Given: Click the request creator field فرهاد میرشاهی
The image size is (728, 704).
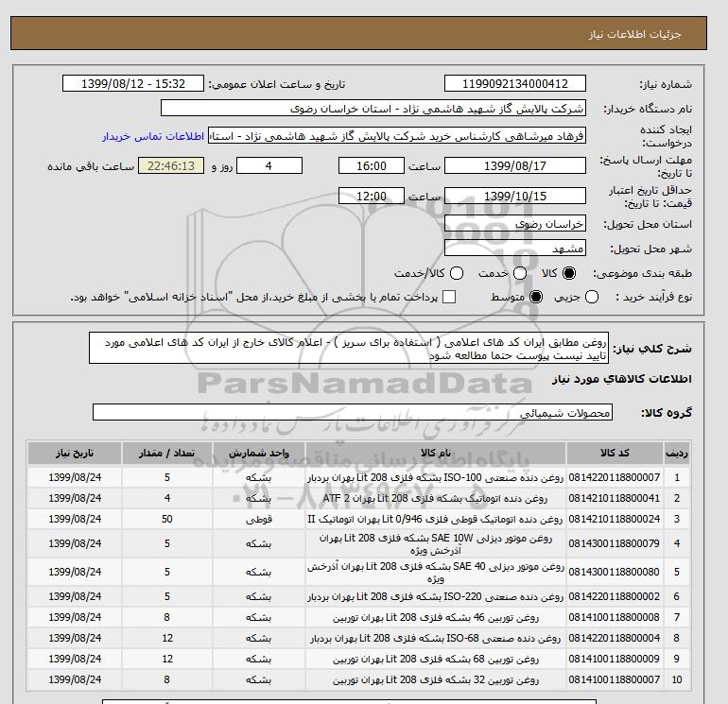Looking at the screenshot, I should (x=397, y=136).
